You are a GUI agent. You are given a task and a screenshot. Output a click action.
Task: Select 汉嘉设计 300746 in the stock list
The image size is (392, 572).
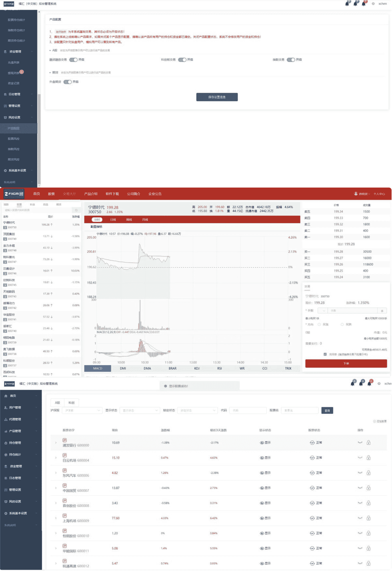(x=41, y=271)
